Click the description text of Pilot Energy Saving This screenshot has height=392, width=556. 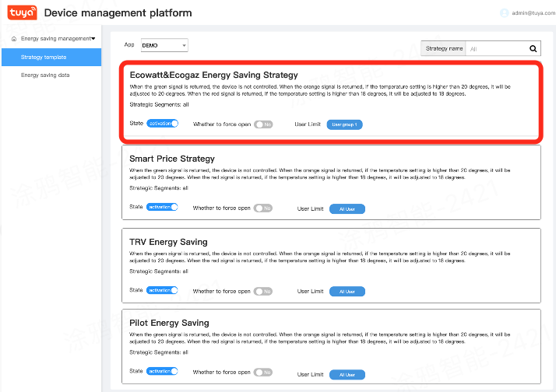320,338
